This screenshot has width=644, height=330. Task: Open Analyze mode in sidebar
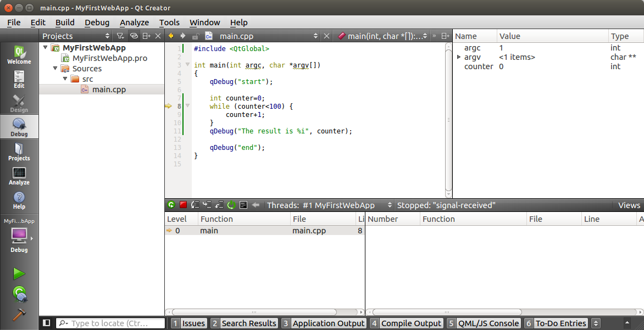(x=19, y=176)
